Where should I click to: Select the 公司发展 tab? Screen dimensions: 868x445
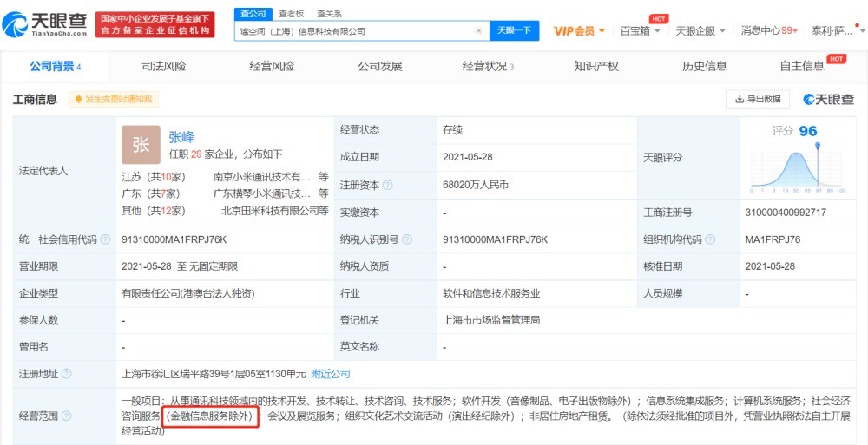380,67
